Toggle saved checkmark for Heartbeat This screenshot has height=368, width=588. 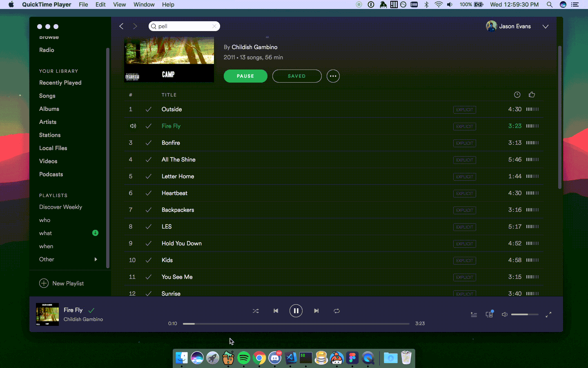coord(149,193)
